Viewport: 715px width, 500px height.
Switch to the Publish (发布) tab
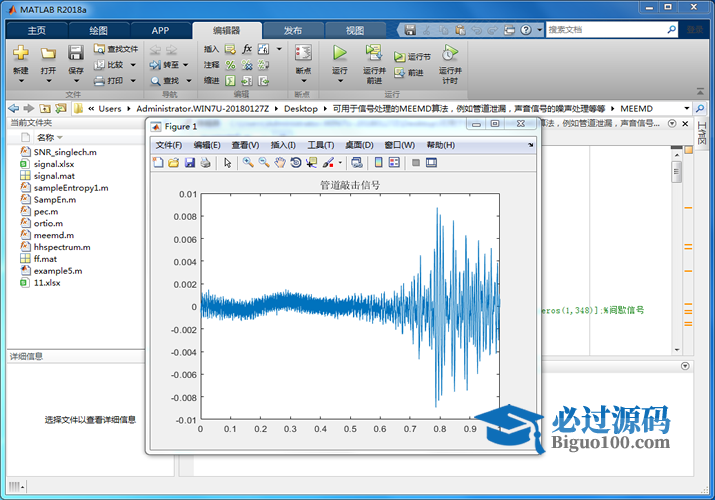[293, 31]
